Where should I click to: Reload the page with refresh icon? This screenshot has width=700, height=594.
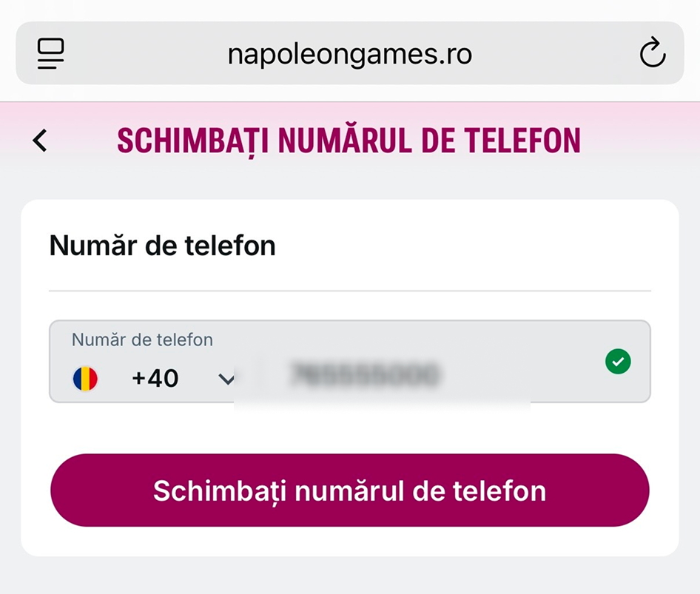652,53
